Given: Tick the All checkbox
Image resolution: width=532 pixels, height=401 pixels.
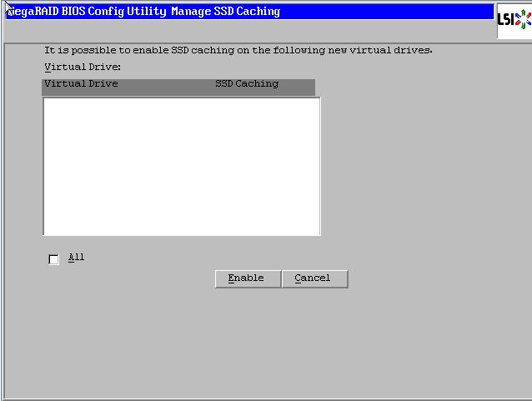Looking at the screenshot, I should coord(53,259).
